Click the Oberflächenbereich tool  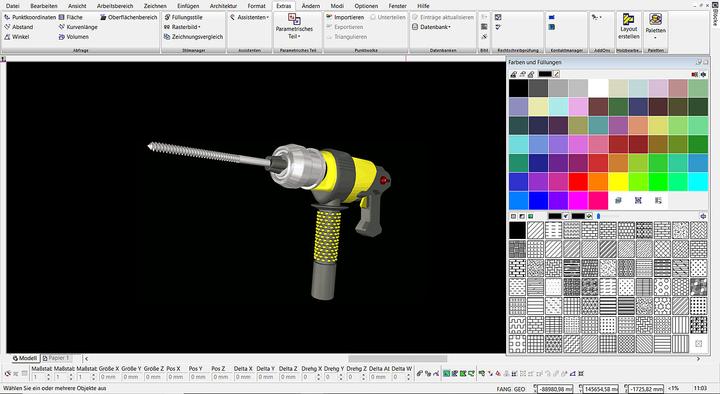[129, 17]
